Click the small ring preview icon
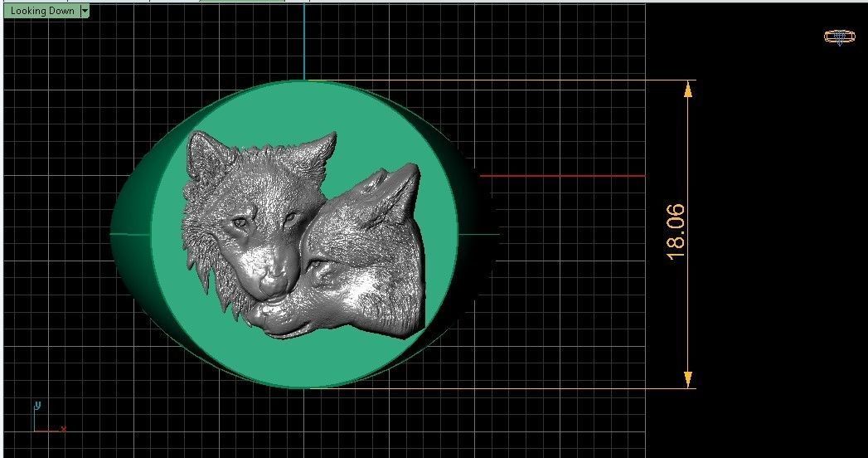Viewport: 868px width, 458px height. coord(839,37)
